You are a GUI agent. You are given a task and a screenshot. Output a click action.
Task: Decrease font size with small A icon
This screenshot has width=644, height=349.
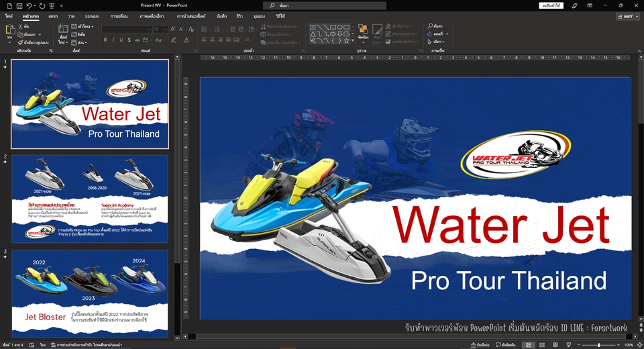[x=182, y=29]
